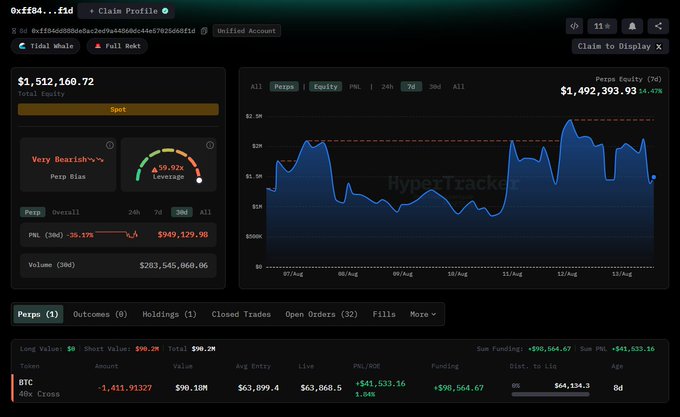
Task: Open the Closed Trades tab
Action: (x=241, y=314)
